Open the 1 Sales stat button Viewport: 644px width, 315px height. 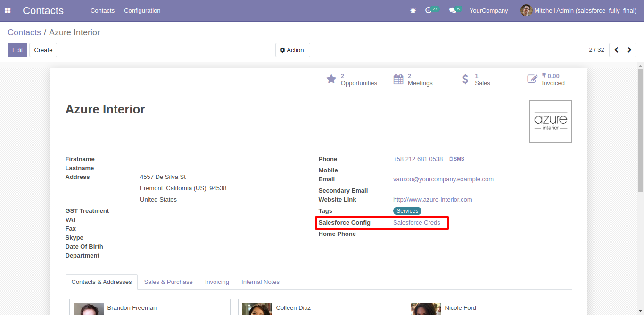click(x=486, y=79)
